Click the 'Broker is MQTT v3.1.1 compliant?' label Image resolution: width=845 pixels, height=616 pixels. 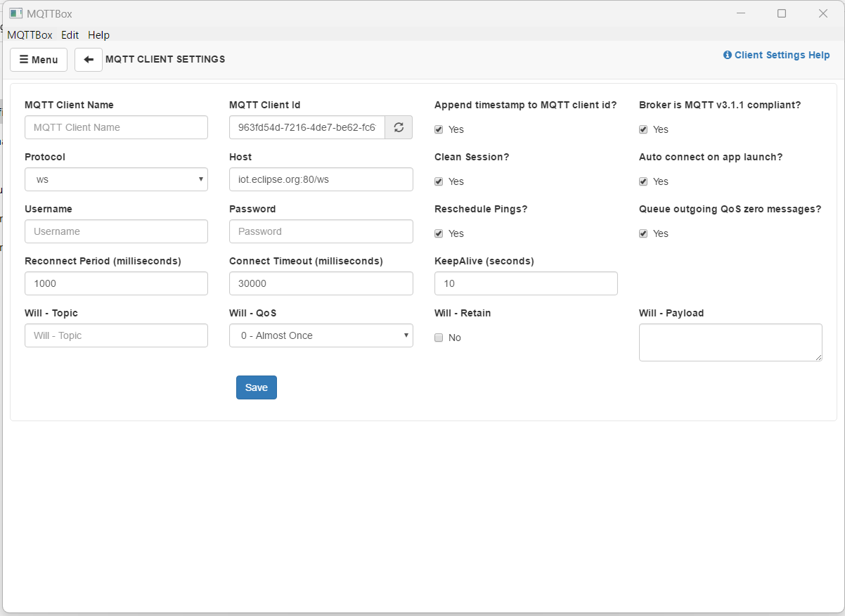coord(720,105)
